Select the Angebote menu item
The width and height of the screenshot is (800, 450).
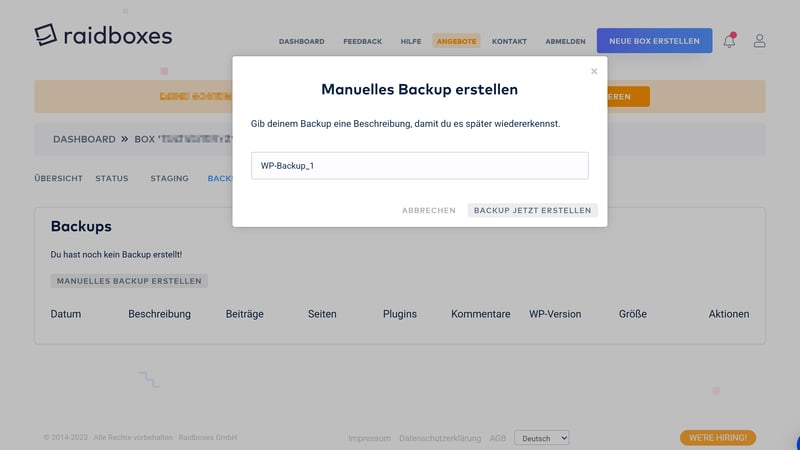[457, 42]
